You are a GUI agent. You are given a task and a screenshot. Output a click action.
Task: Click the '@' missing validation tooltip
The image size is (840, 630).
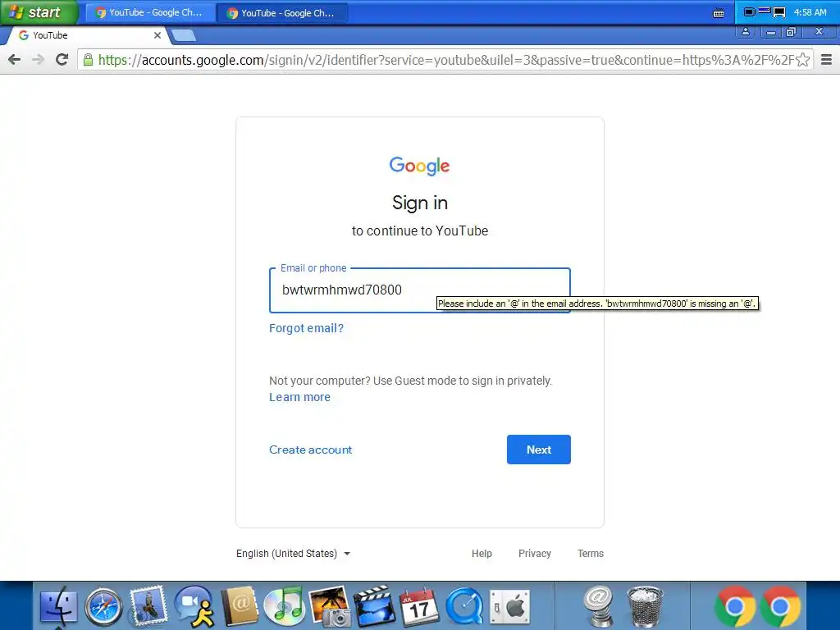pos(597,304)
